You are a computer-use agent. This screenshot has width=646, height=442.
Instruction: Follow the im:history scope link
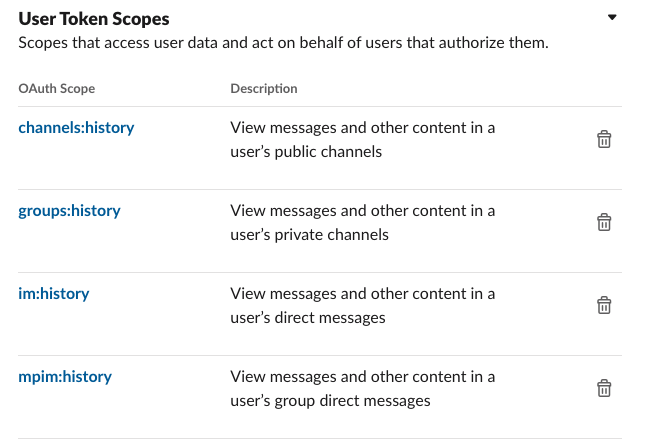(54, 294)
